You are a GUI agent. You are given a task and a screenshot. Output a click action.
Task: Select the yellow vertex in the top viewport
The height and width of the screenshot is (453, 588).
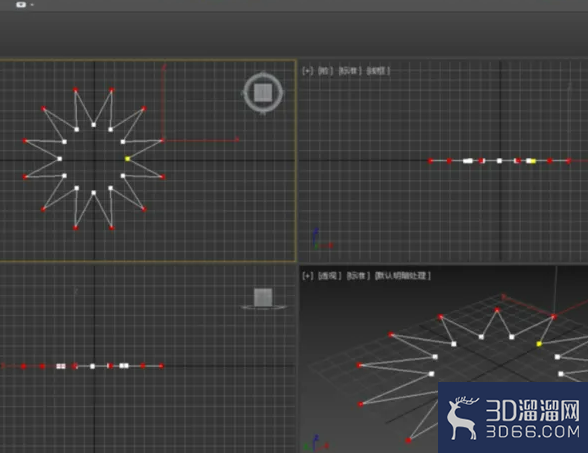tap(128, 159)
